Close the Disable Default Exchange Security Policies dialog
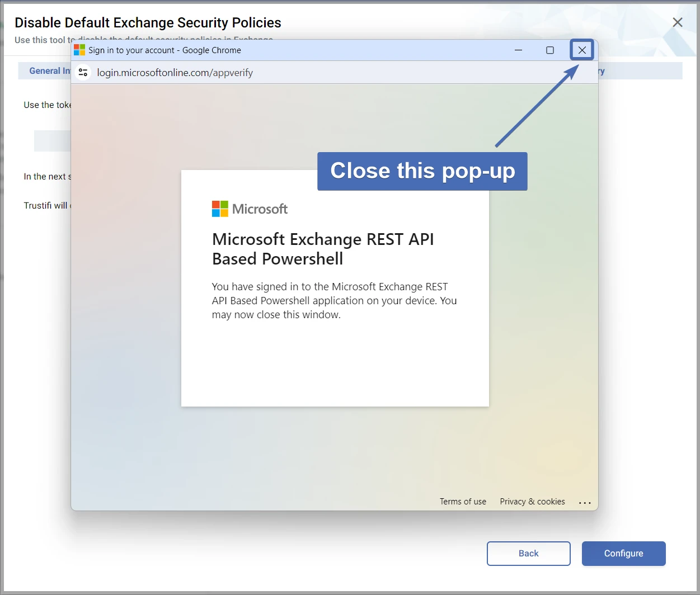Screen dimensions: 700x595 pyautogui.click(x=677, y=22)
